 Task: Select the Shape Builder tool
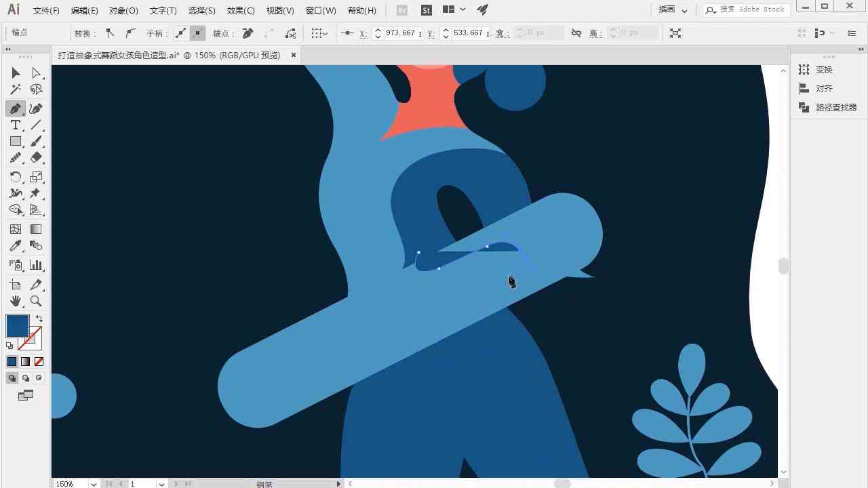[16, 210]
